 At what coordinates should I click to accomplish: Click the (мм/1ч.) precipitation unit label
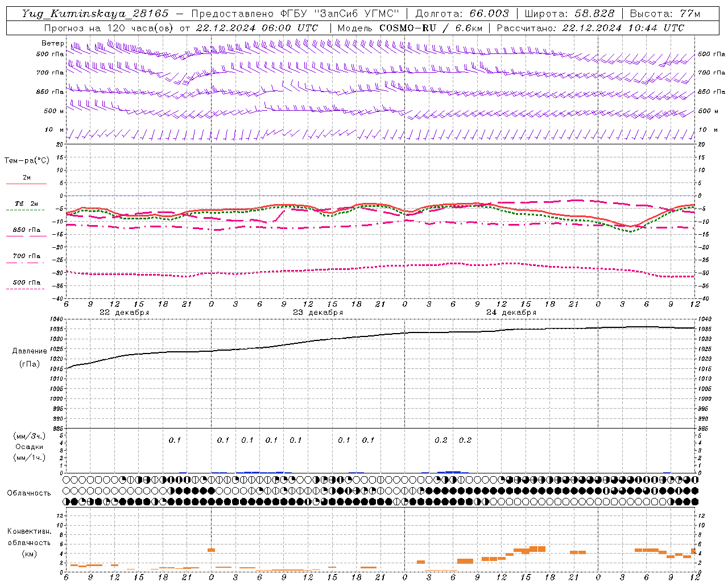tap(30, 458)
